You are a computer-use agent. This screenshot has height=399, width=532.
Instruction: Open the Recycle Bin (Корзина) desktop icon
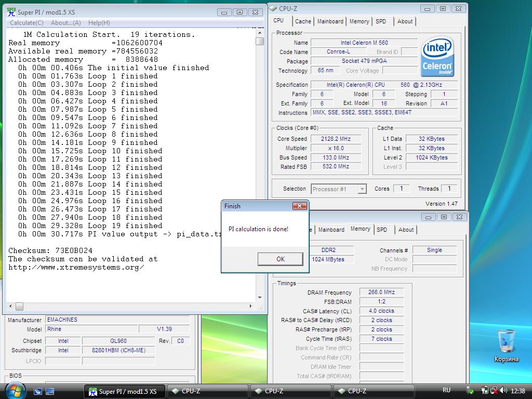click(506, 345)
